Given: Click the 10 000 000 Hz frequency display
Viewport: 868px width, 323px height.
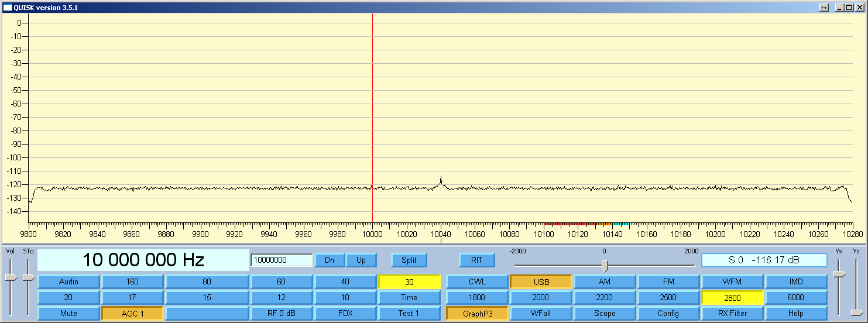Looking at the screenshot, I should click(x=143, y=260).
